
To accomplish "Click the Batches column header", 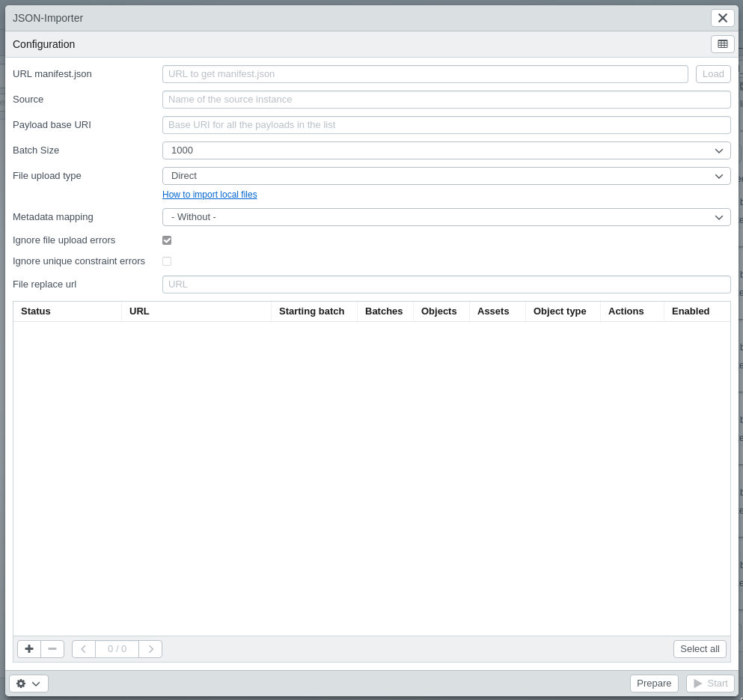I will [385, 311].
